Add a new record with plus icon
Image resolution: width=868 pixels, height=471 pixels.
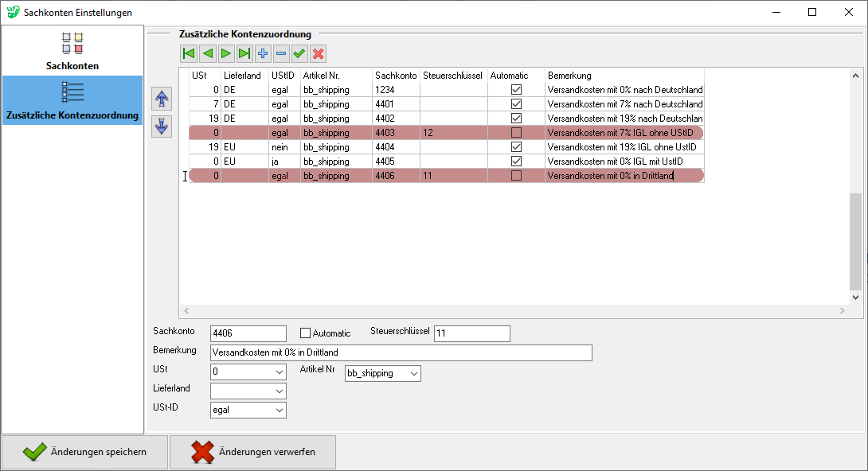click(263, 54)
